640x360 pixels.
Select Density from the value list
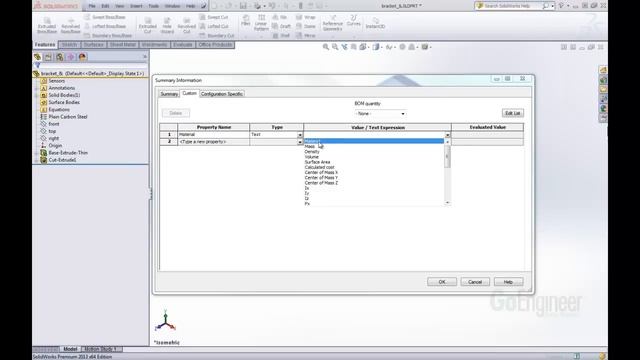coord(312,151)
